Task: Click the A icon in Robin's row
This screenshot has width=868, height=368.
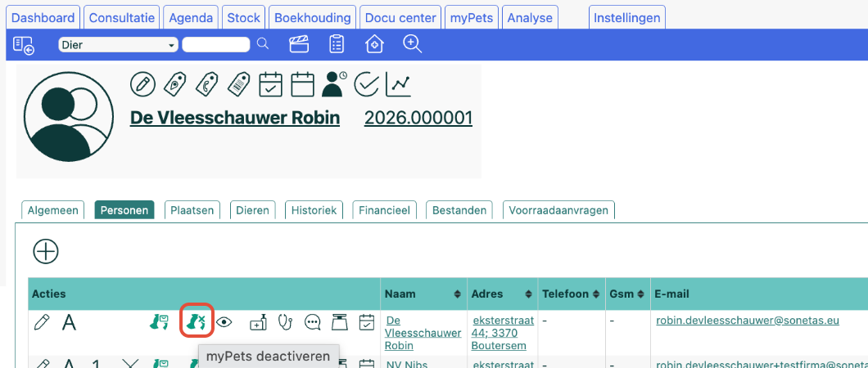Action: 69,322
